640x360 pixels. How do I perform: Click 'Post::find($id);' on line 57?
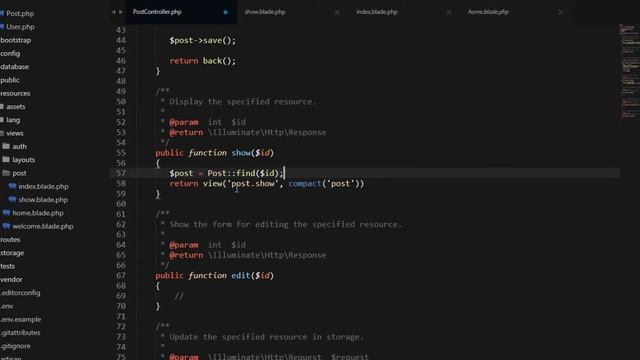[x=245, y=173]
